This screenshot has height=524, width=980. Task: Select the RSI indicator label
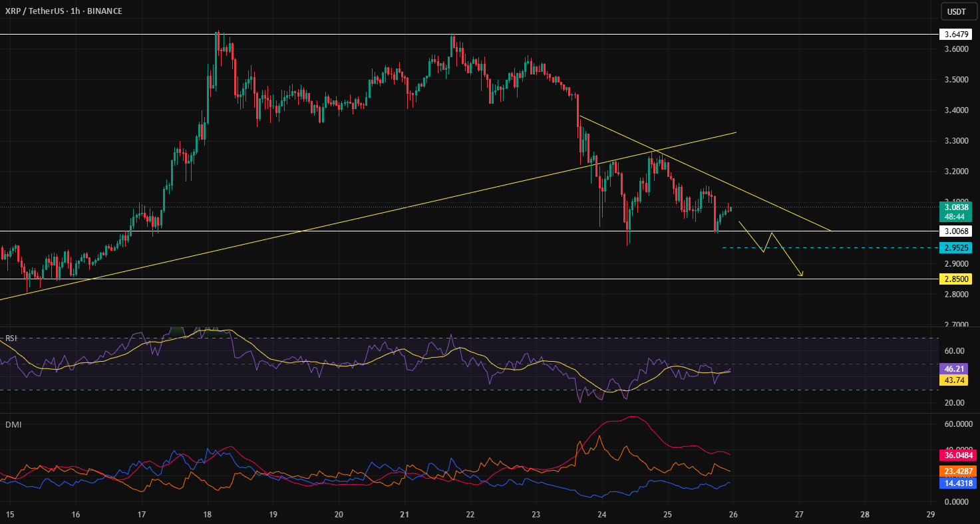(11, 338)
